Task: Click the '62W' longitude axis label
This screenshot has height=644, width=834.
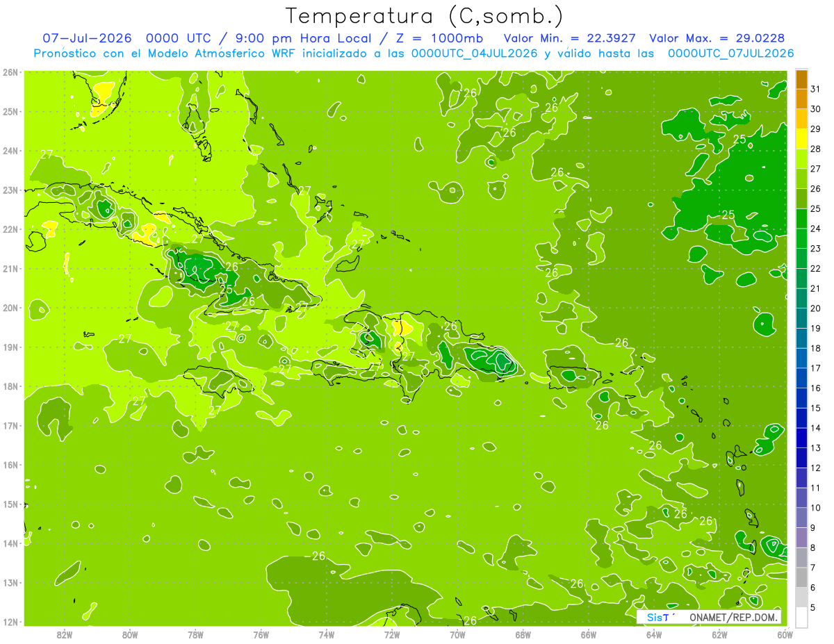Action: (x=719, y=634)
